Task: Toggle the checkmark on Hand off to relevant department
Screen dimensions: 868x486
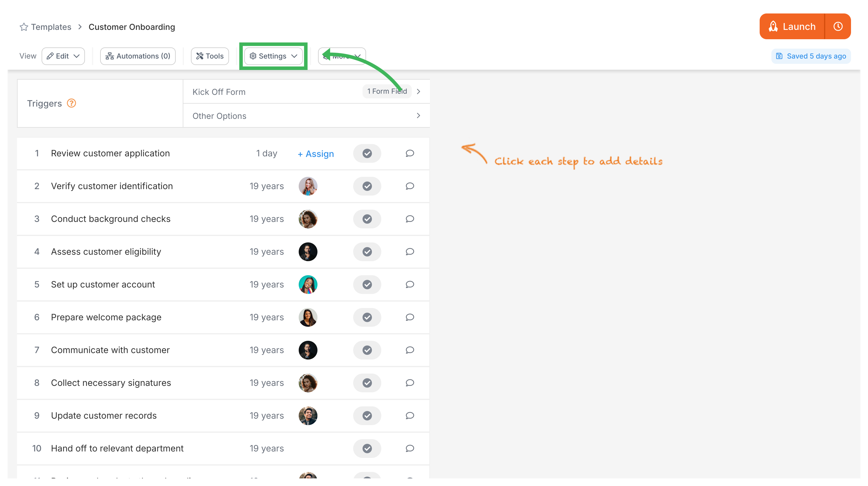Action: pos(367,448)
